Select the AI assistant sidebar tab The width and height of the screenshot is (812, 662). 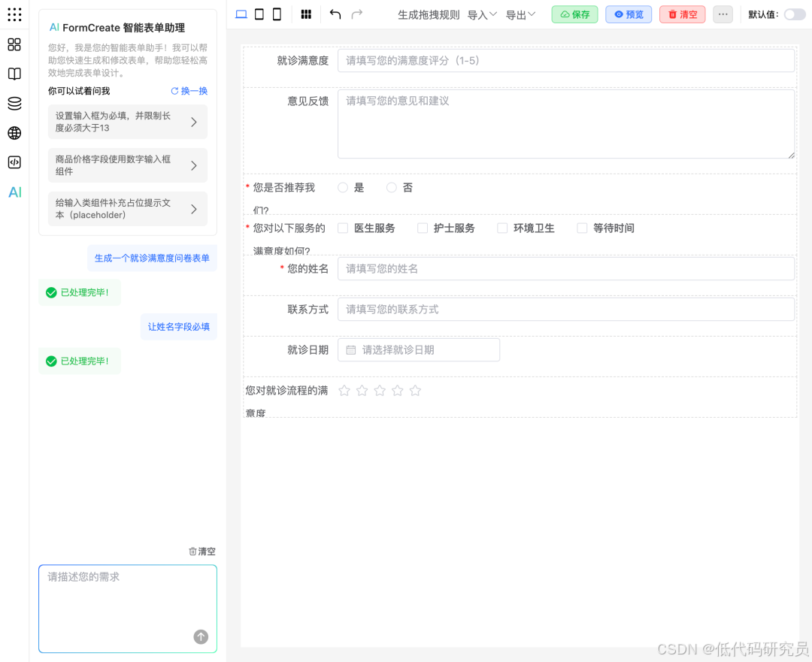click(15, 192)
